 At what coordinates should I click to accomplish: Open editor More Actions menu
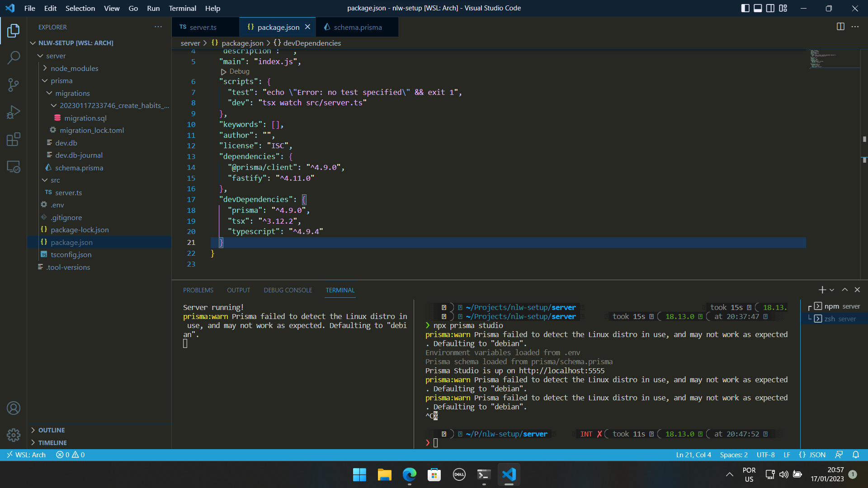tap(855, 27)
